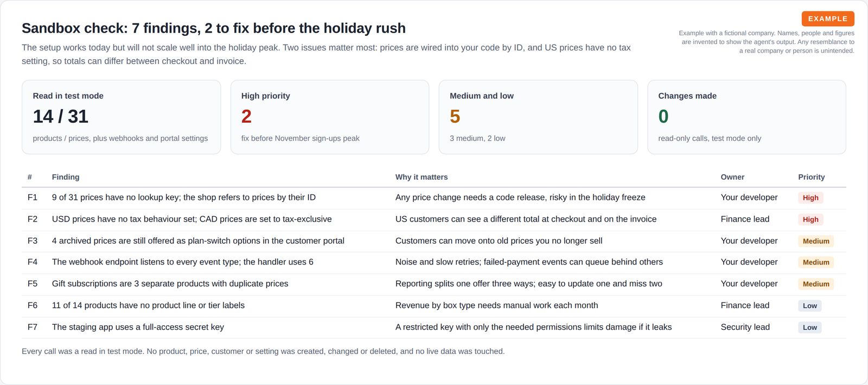Open the High priority summary card

tap(330, 117)
